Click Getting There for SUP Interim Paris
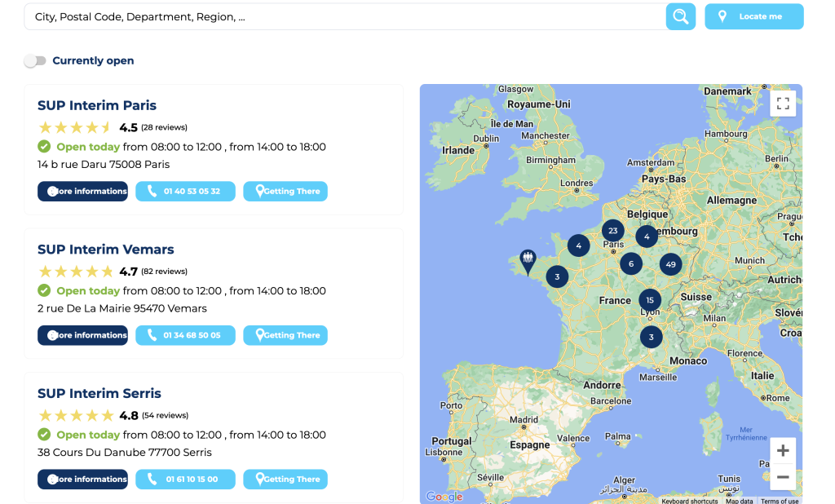The image size is (835, 504). [x=285, y=192]
